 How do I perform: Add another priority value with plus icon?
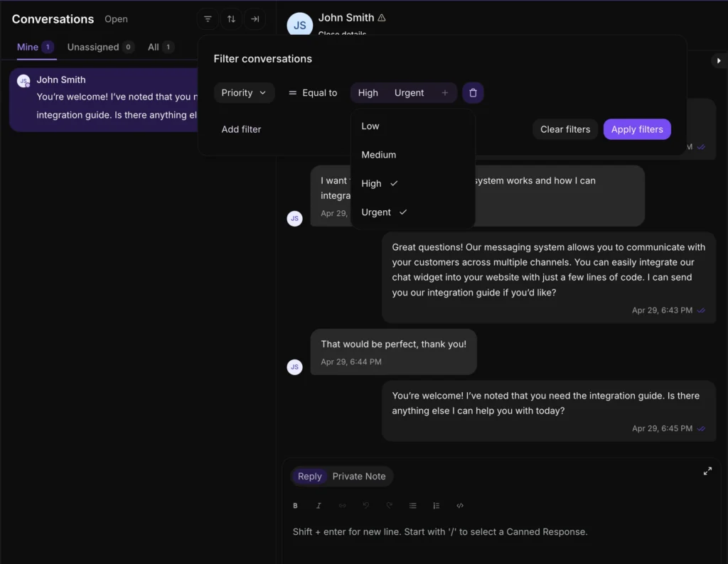[445, 93]
